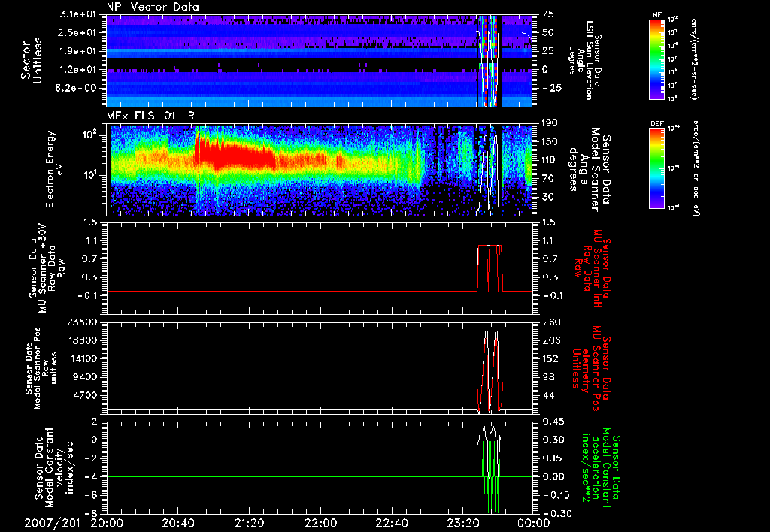Click the MEx ELS-01 LR panel title

(x=150, y=116)
